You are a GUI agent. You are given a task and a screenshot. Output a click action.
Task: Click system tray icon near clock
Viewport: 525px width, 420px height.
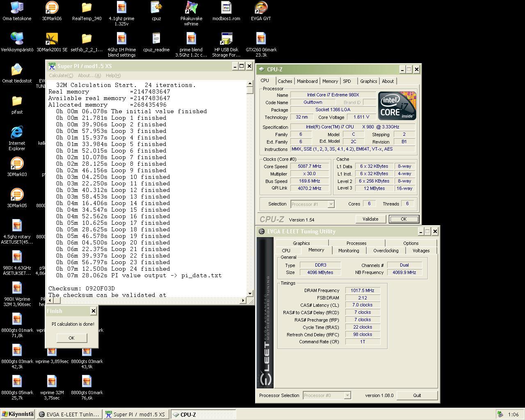[x=500, y=414]
